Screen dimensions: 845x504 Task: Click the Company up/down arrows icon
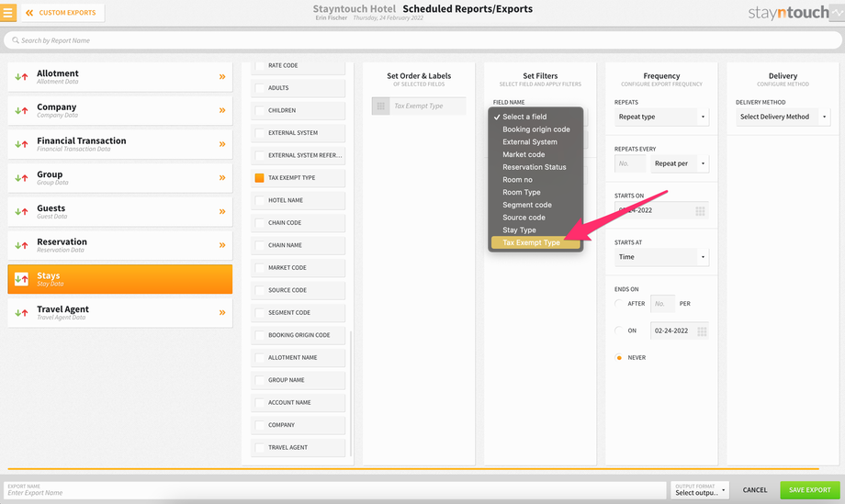[21, 111]
